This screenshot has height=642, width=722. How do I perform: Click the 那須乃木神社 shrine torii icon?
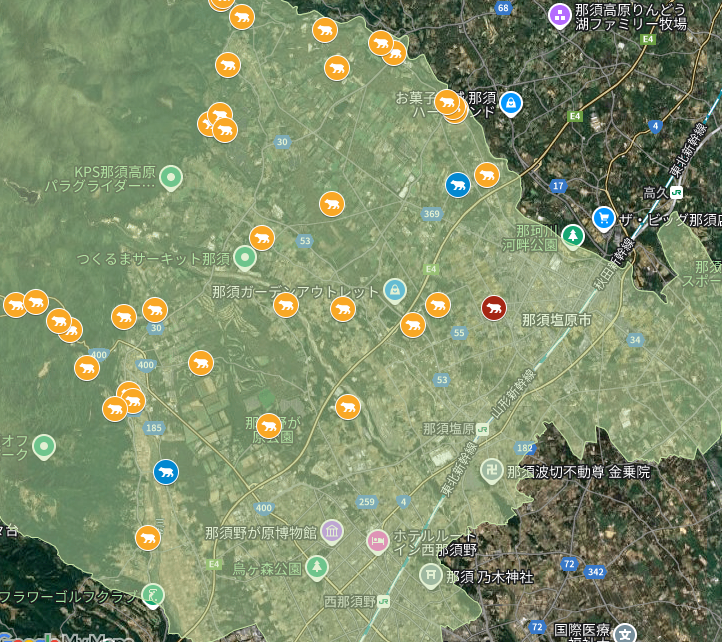(430, 574)
